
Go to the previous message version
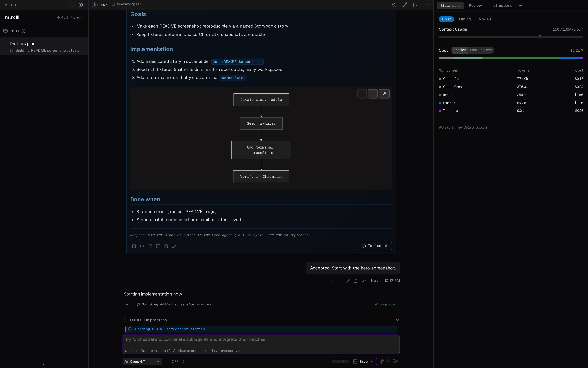[x=331, y=281]
